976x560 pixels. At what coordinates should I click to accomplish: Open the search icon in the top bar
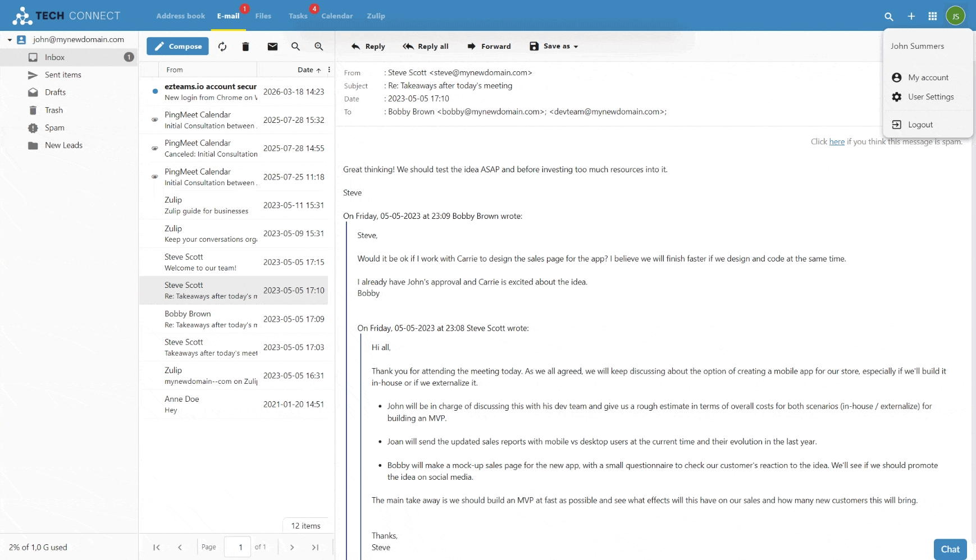889,16
